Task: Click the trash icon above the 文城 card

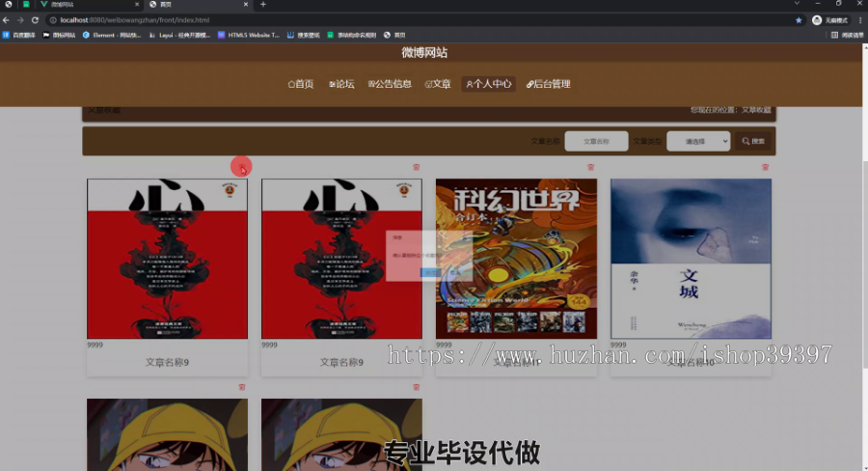Action: [765, 167]
